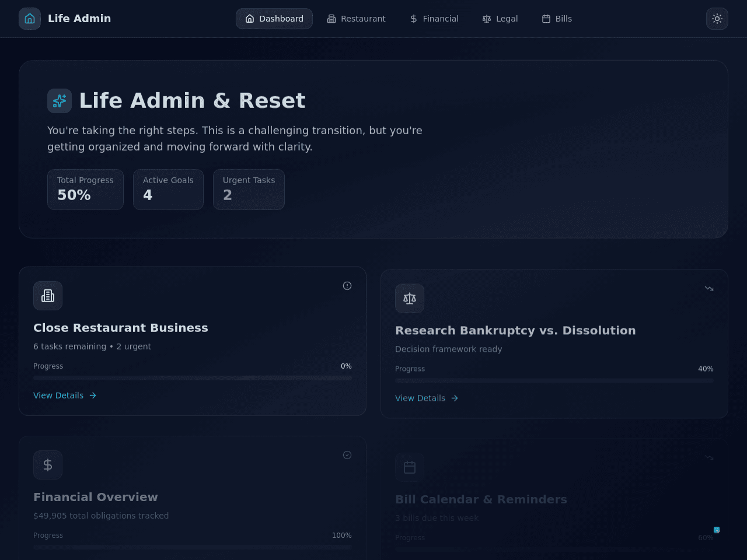The width and height of the screenshot is (747, 560).
Task: Click the dollar icon on Financial Overview card
Action: [48, 465]
